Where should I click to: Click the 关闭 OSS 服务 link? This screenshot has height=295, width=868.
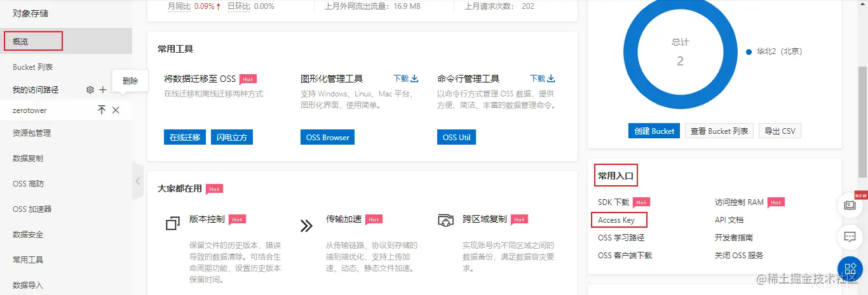tap(739, 256)
